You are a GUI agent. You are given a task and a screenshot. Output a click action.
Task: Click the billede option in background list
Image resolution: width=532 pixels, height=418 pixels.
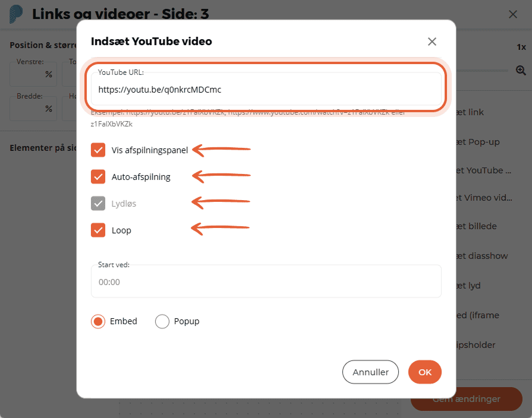(476, 226)
